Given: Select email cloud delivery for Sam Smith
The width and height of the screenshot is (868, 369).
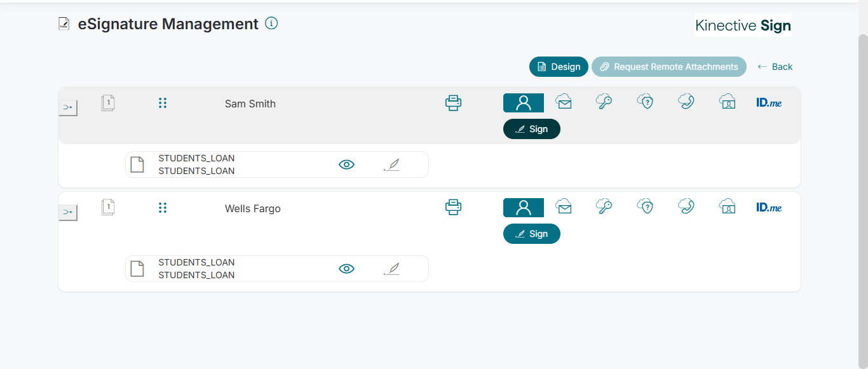Looking at the screenshot, I should pos(564,102).
